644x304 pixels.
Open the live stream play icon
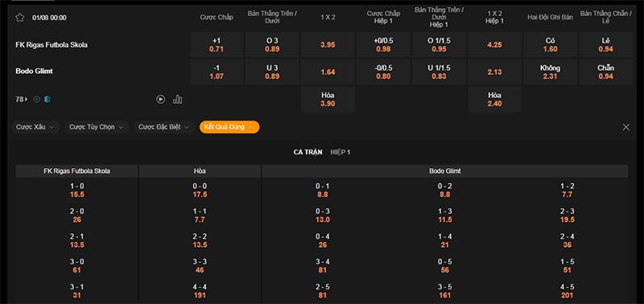(160, 99)
